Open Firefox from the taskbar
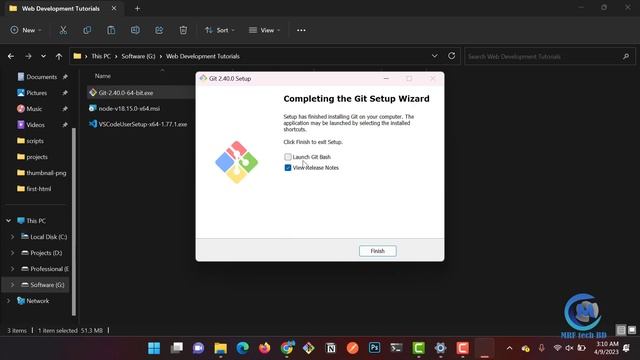The image size is (640, 360). point(264,348)
